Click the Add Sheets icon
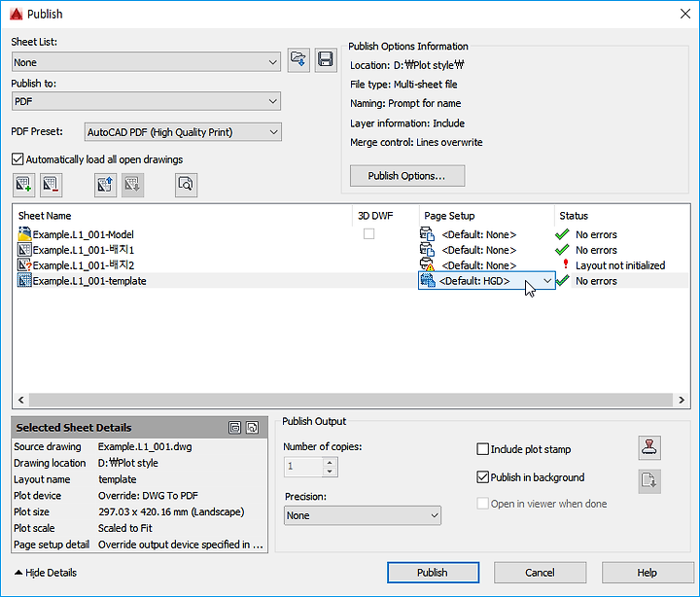This screenshot has width=700, height=597. coord(23,185)
